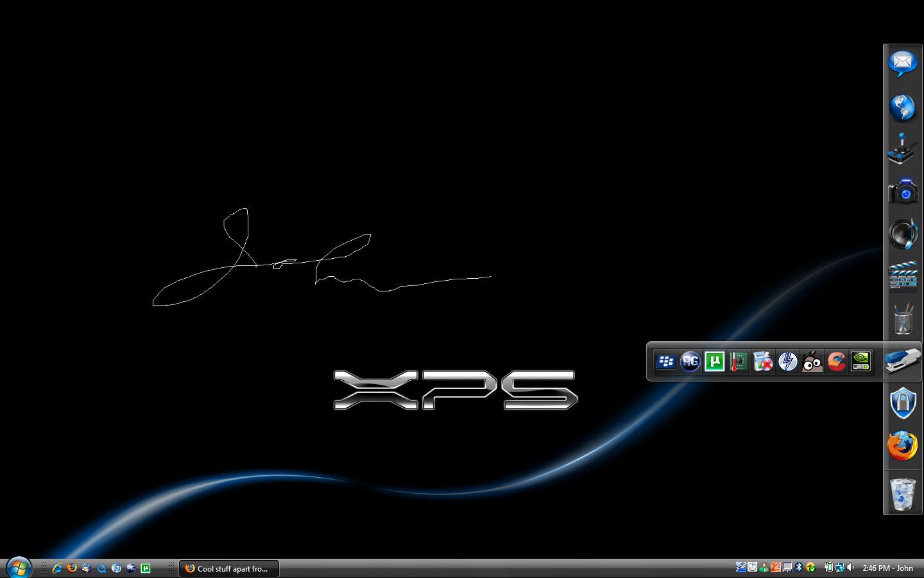Open the speaker music dock icon
924x578 pixels.
(x=903, y=234)
